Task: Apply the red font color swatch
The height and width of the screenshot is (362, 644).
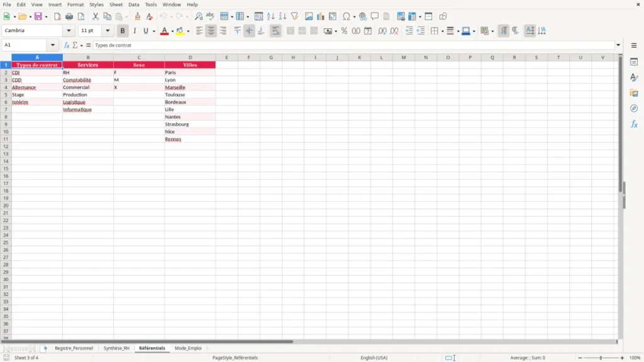Action: tap(164, 31)
